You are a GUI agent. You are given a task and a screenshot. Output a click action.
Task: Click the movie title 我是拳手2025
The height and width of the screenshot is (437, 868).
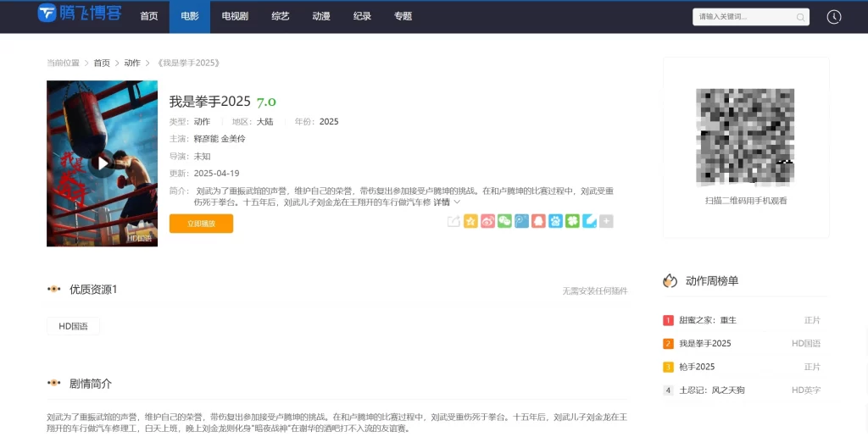pos(210,102)
